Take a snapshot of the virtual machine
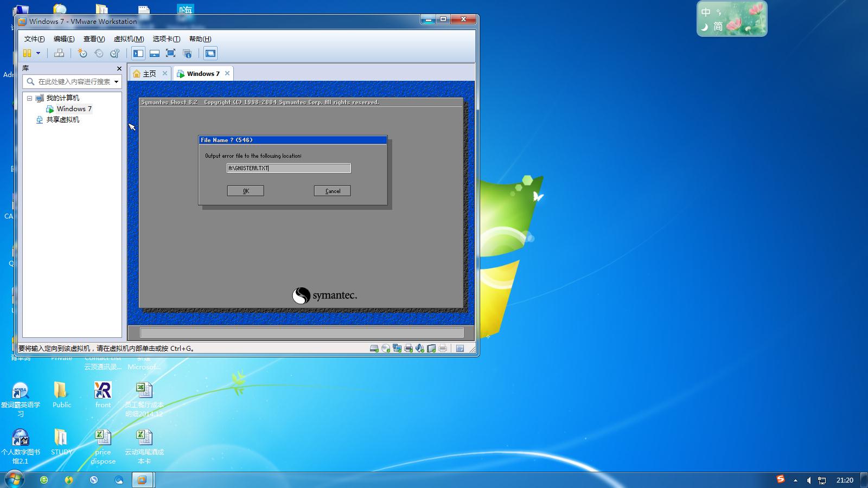Image resolution: width=868 pixels, height=488 pixels. point(82,53)
